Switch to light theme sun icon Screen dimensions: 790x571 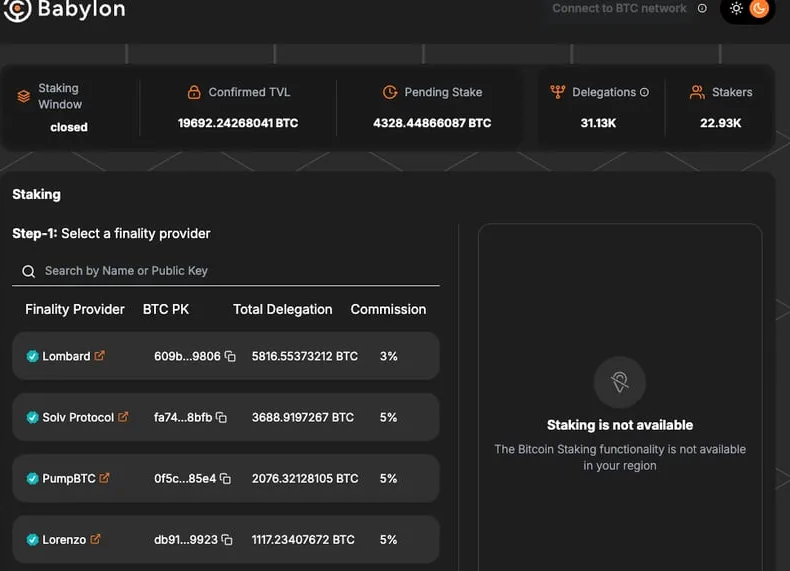(x=736, y=9)
